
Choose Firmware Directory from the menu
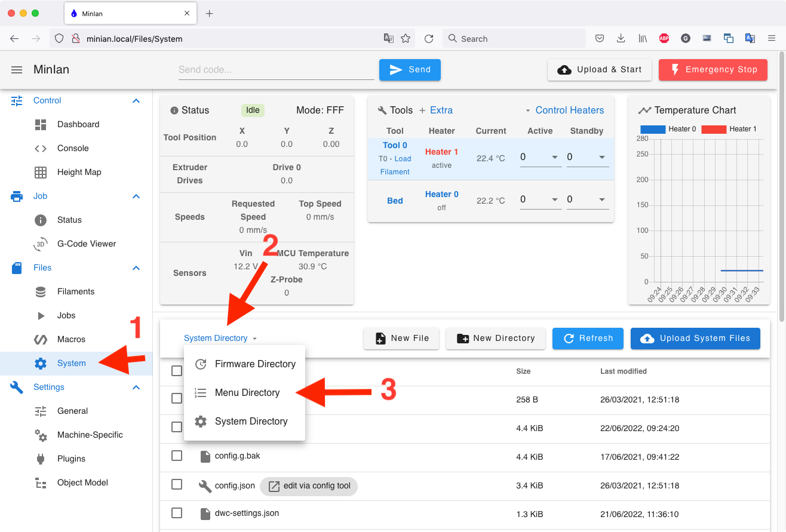coord(245,364)
